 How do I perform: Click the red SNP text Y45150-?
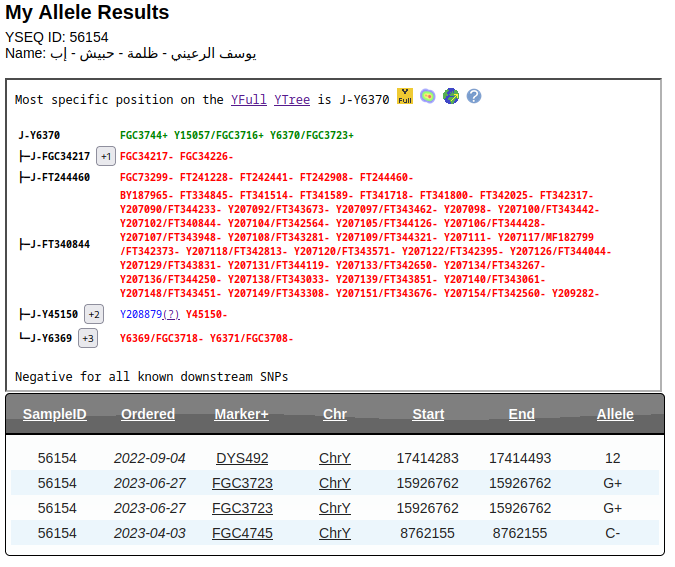click(207, 314)
